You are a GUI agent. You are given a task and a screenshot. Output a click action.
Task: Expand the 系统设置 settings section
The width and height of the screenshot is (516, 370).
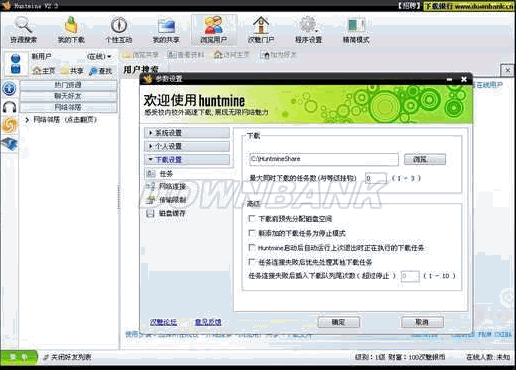pyautogui.click(x=187, y=133)
